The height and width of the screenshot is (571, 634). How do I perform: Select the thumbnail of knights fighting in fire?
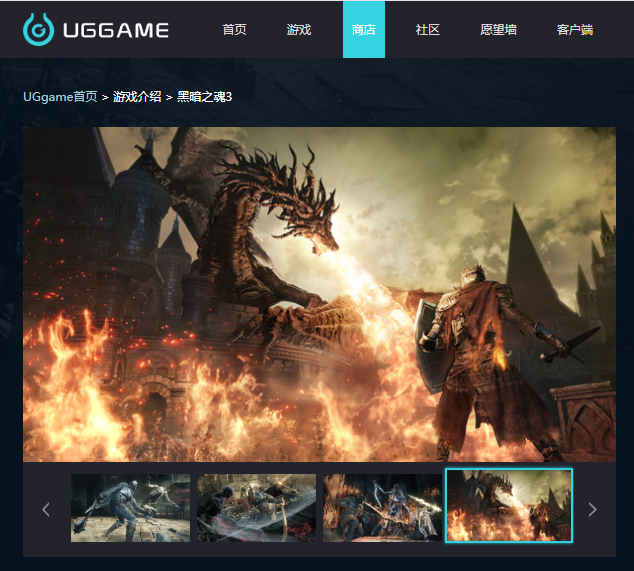click(x=382, y=508)
